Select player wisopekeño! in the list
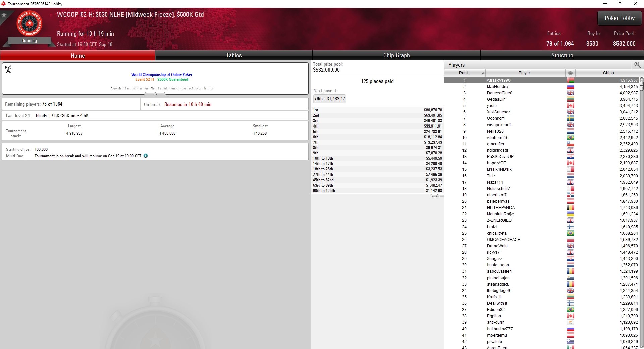This screenshot has width=644, height=349. coord(542,125)
